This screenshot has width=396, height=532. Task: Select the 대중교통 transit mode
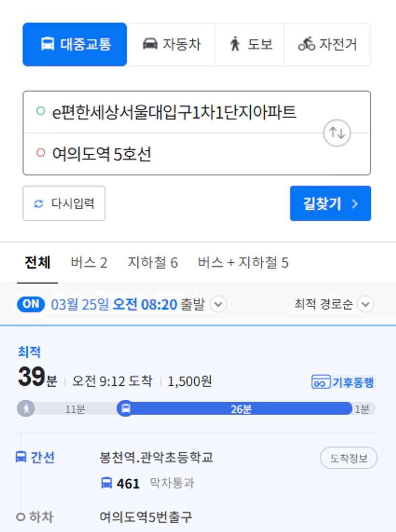[x=75, y=45]
